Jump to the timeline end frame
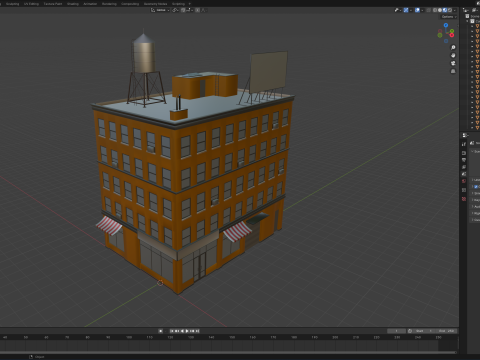Viewport: 480px width, 360px height. click(x=197, y=331)
